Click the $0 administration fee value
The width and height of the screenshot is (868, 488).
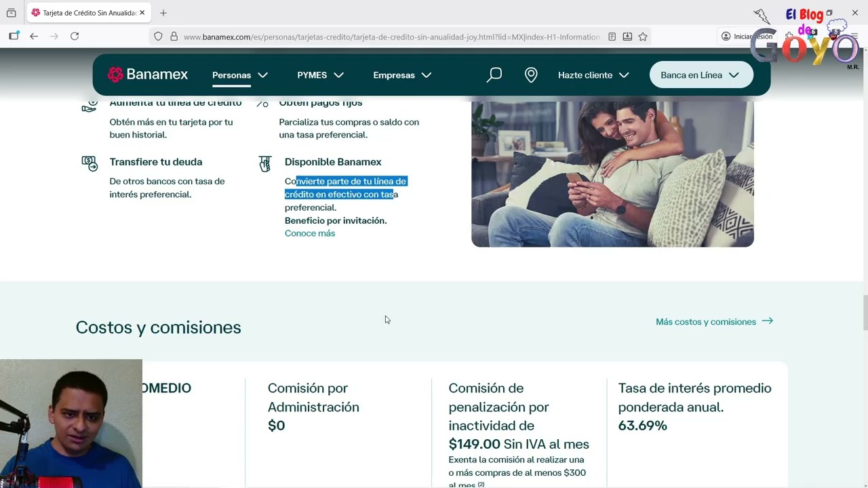click(x=276, y=426)
